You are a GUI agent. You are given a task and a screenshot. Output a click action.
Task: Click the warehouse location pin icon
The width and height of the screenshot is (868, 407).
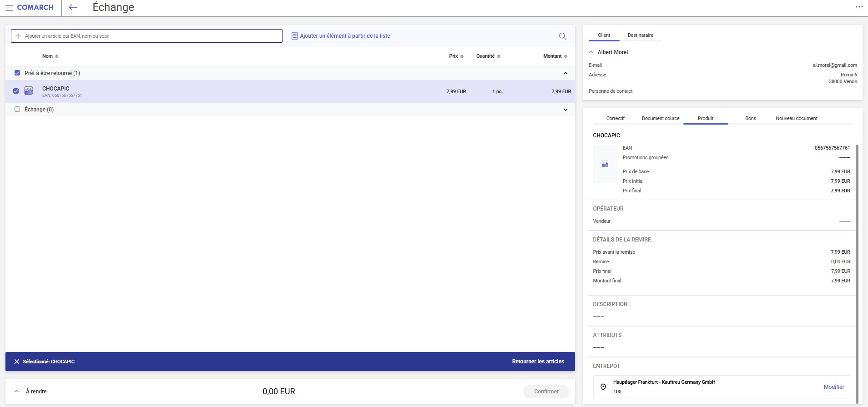(x=603, y=387)
